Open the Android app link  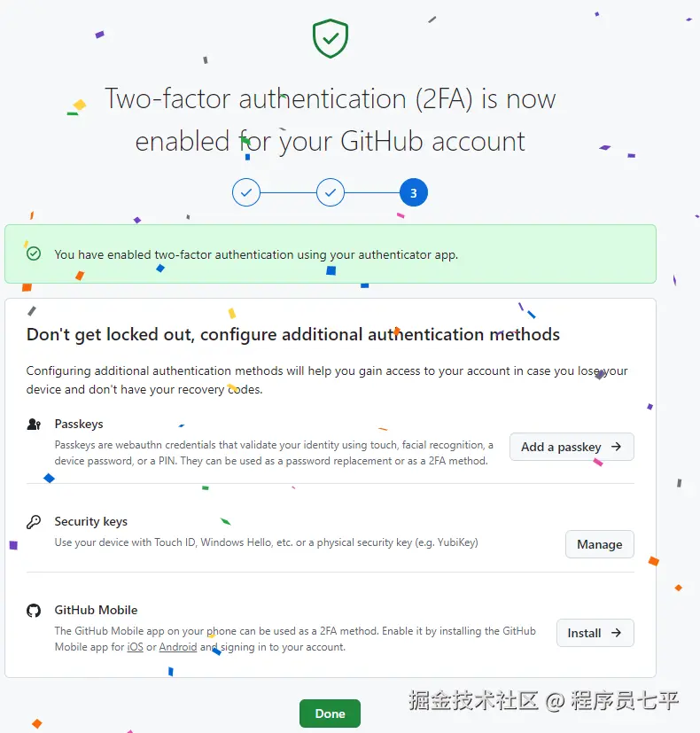pyautogui.click(x=178, y=647)
